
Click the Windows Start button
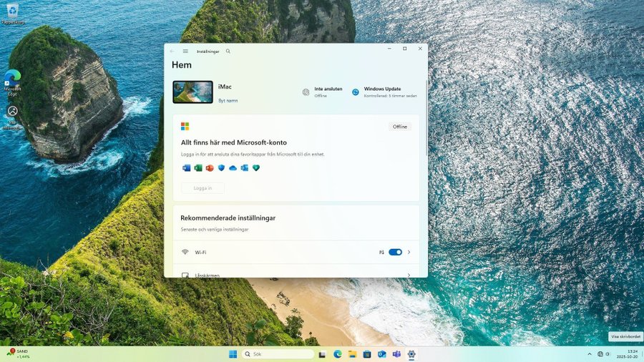(233, 354)
